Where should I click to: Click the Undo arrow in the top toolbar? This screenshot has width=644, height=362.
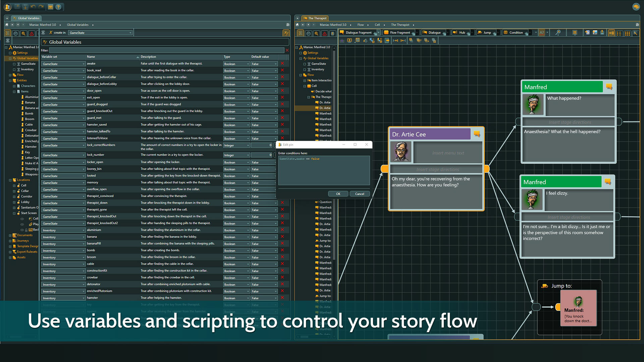click(33, 6)
